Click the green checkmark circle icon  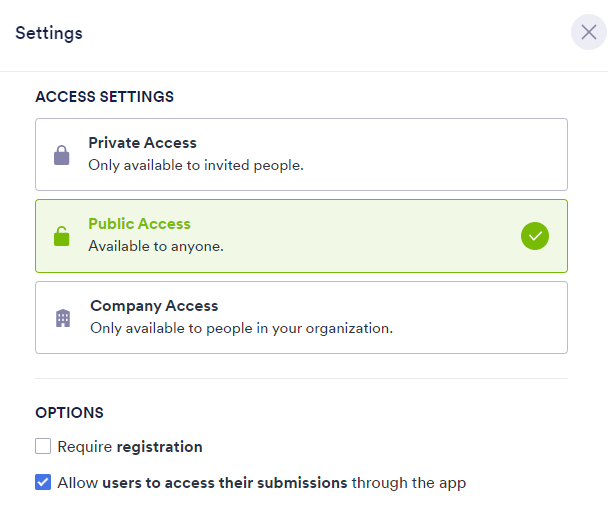535,236
